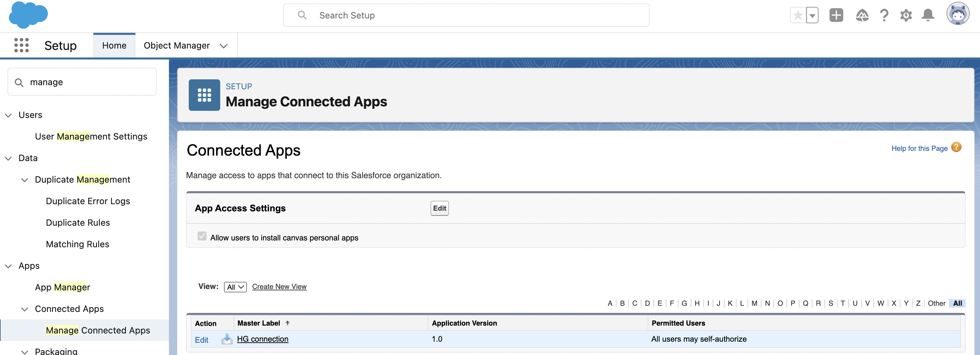Image resolution: width=980 pixels, height=355 pixels.
Task: Open the App Launcher dots icon
Action: click(x=22, y=45)
